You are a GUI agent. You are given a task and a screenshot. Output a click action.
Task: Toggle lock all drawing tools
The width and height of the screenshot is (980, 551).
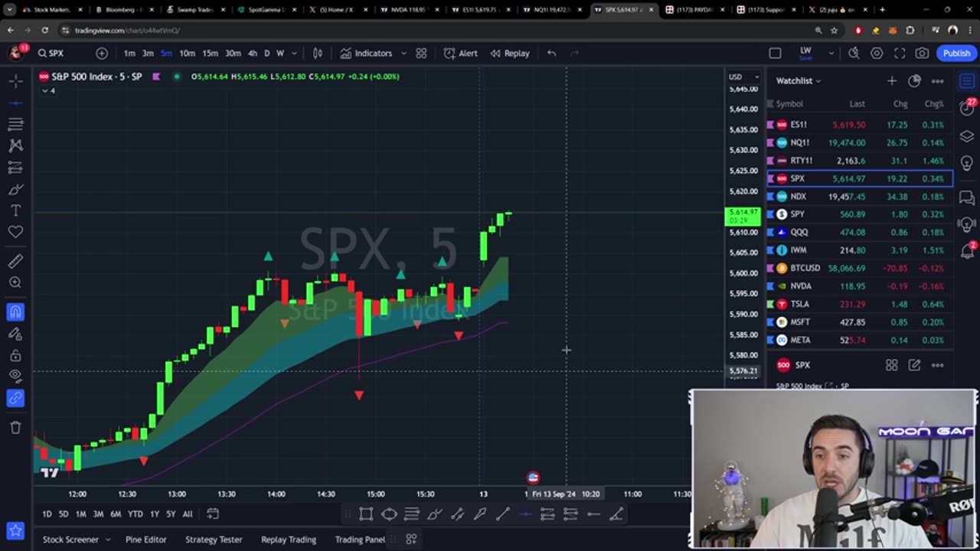tap(15, 355)
